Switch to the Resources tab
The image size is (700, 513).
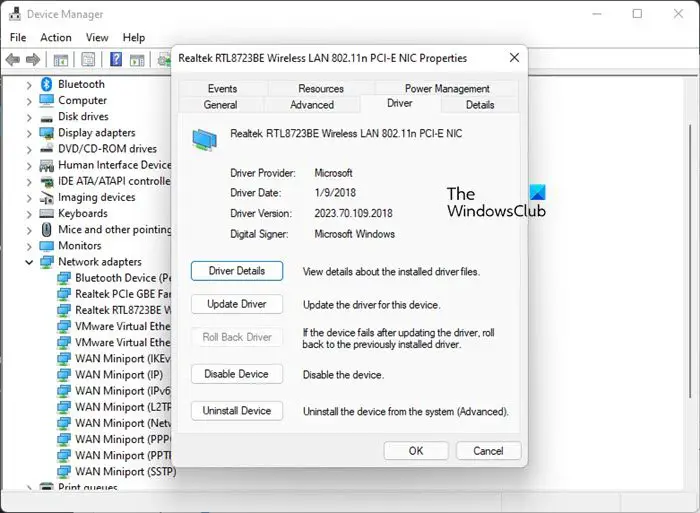tap(321, 88)
